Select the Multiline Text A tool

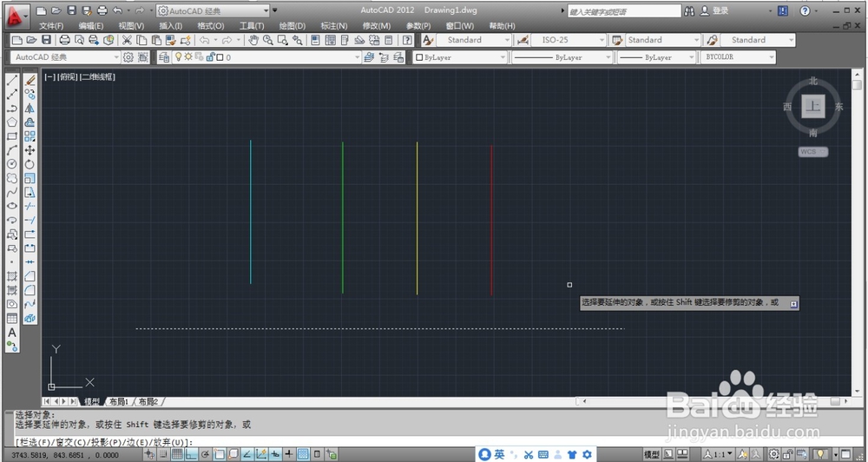(x=11, y=333)
